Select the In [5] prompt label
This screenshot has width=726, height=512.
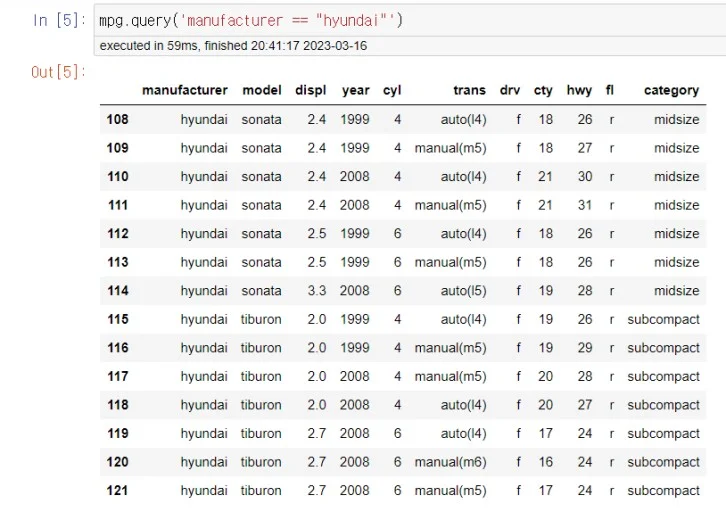[59, 20]
